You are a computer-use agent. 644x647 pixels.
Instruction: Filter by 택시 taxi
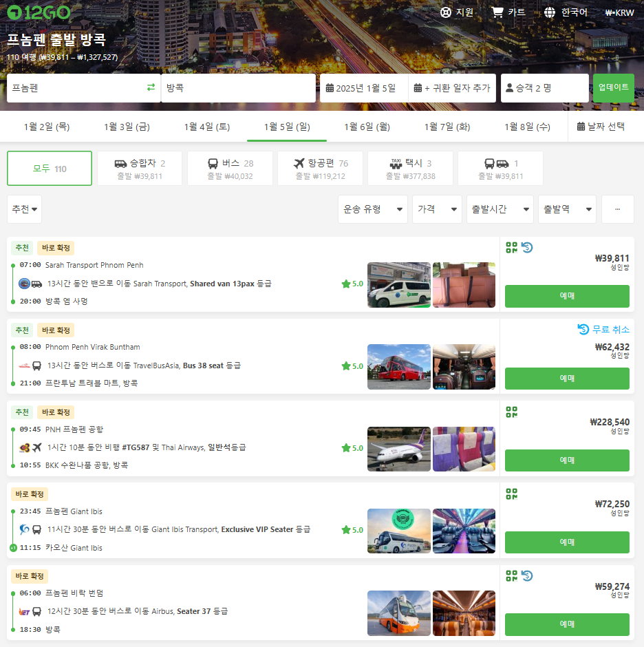coord(410,169)
